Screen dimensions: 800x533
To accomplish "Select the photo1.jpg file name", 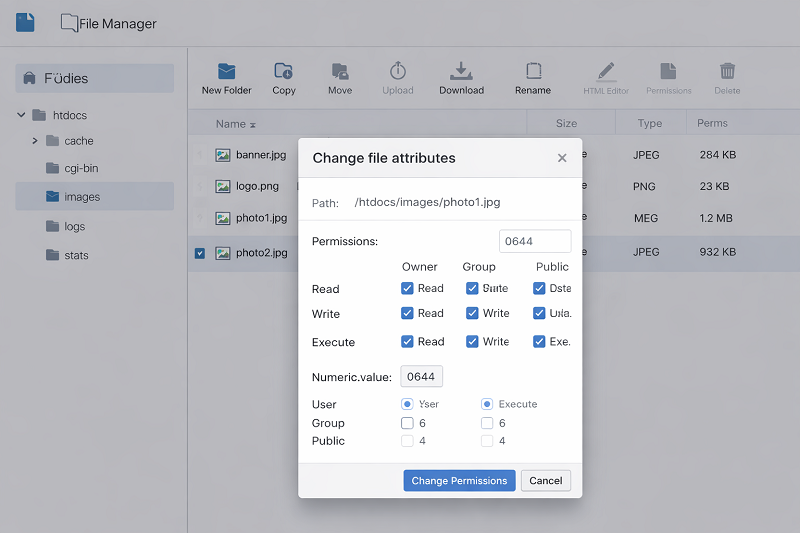I will pyautogui.click(x=261, y=218).
